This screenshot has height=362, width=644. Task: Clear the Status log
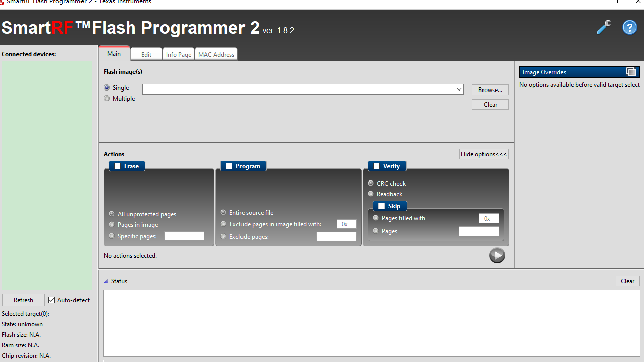(x=627, y=281)
